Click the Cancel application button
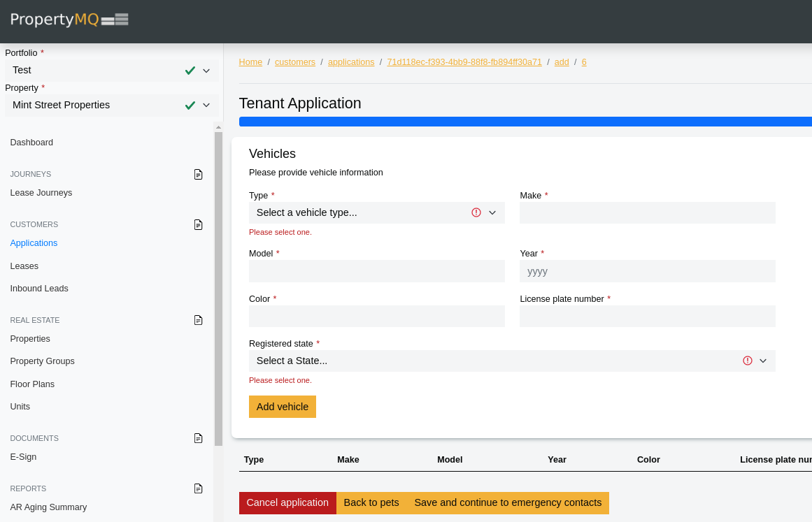 pyautogui.click(x=287, y=503)
